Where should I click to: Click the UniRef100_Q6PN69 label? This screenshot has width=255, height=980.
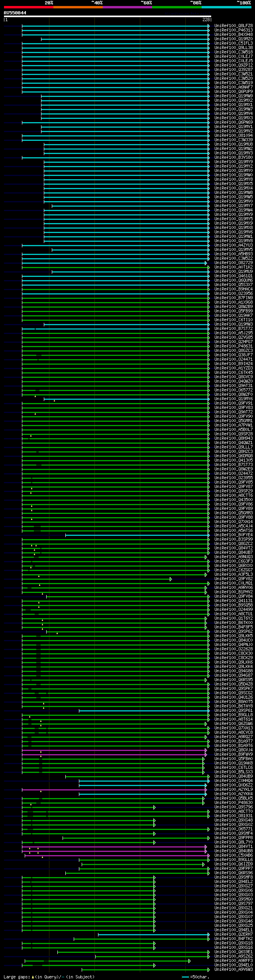point(233,122)
